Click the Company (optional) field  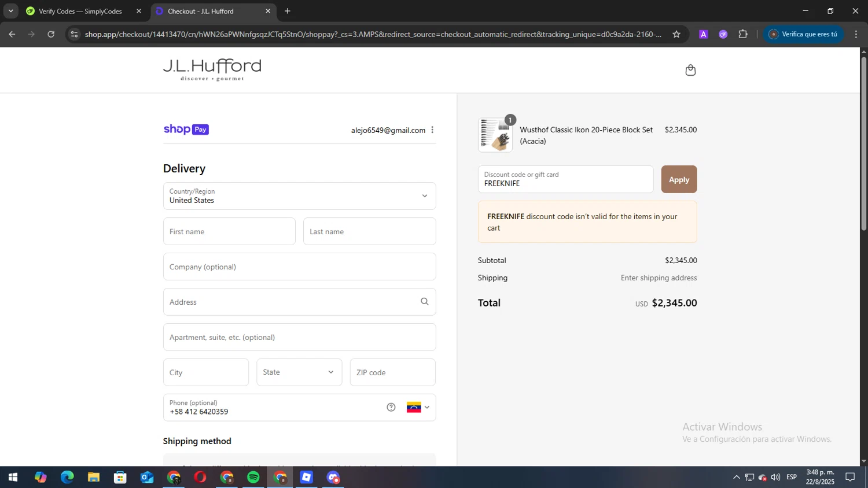(x=299, y=267)
